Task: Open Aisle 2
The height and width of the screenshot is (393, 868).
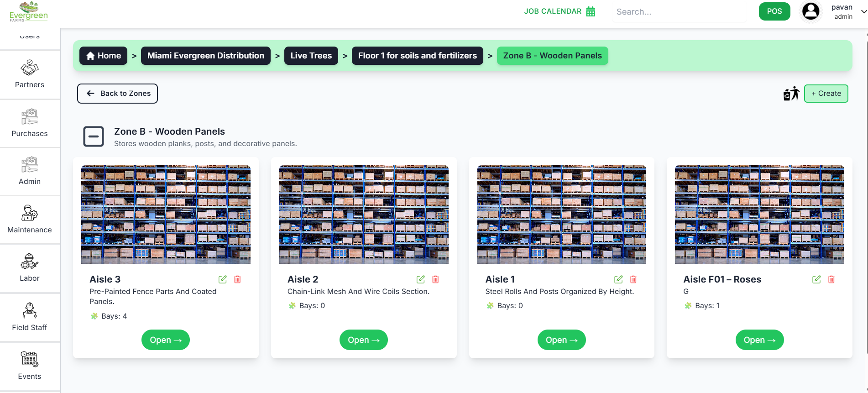Action: pos(364,340)
